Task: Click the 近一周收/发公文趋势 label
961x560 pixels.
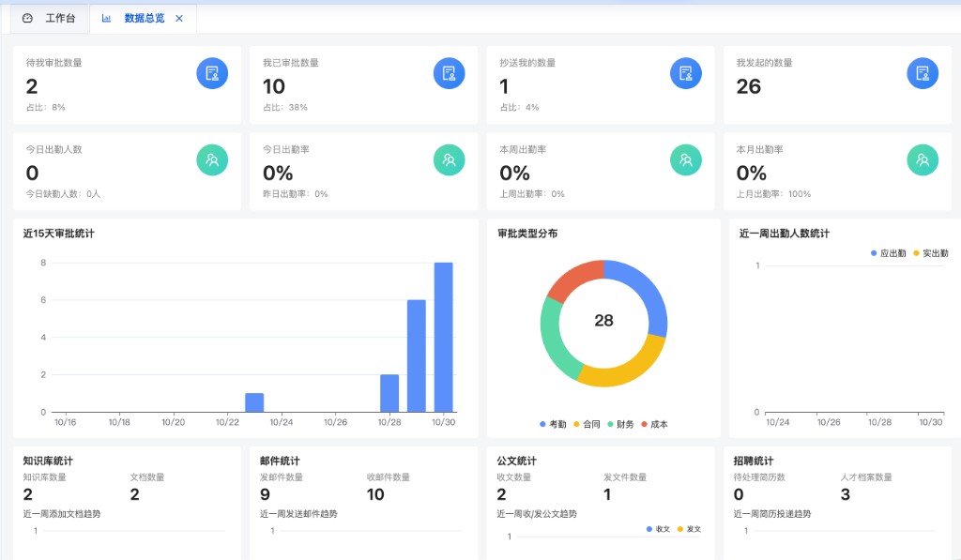Action: pos(536,513)
